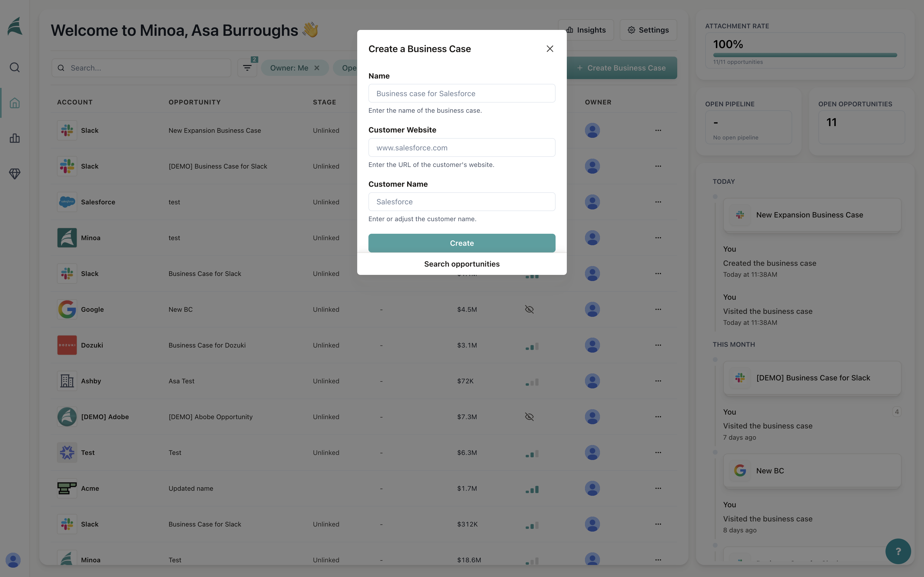Remove the Owner: Me filter chip
924x577 pixels.
click(x=317, y=68)
